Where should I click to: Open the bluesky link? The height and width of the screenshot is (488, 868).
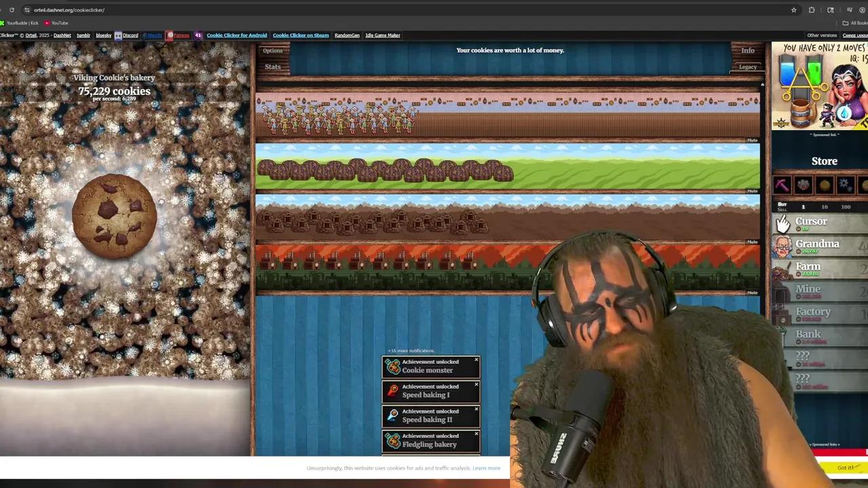pyautogui.click(x=103, y=35)
